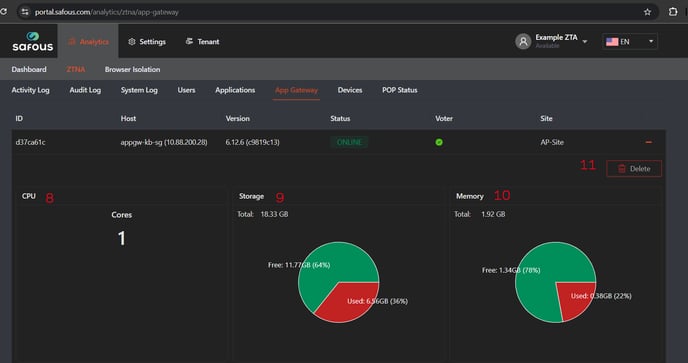
Task: Open the Devices tab
Action: [350, 90]
